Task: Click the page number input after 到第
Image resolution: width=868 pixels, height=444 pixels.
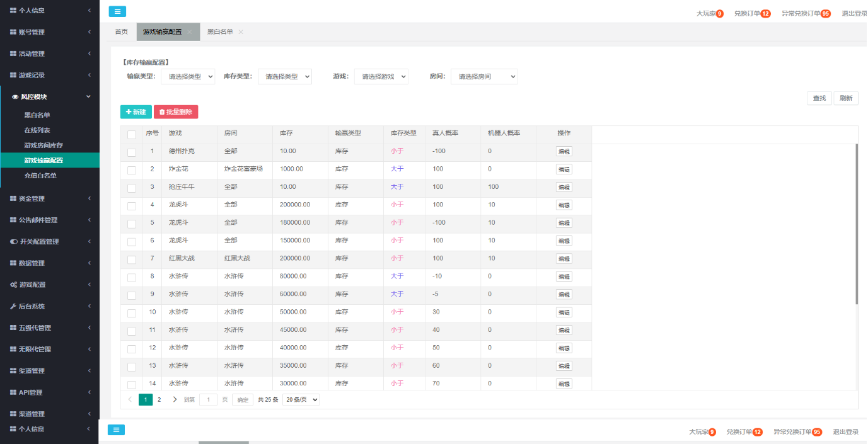Action: (208, 399)
